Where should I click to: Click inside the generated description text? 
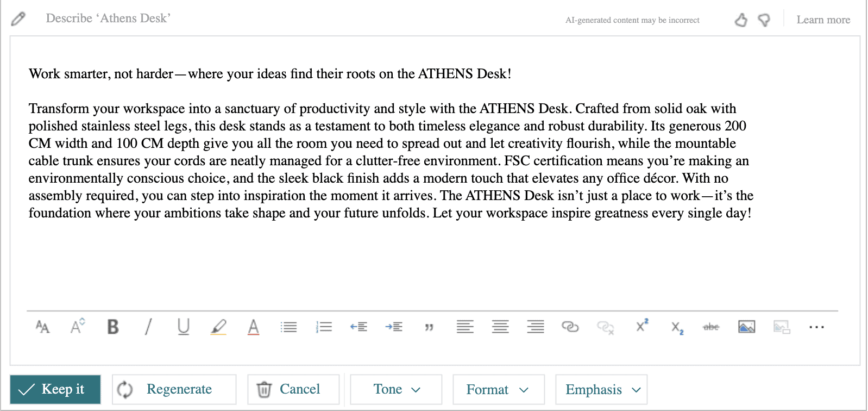[x=380, y=160]
